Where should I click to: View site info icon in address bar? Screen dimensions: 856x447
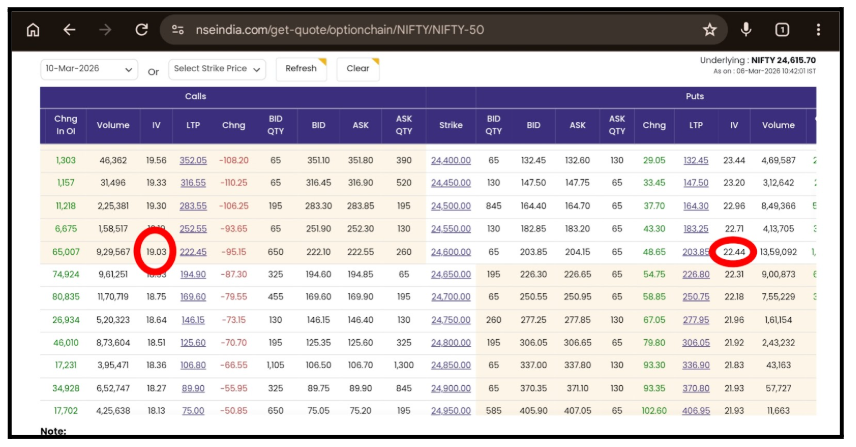click(x=178, y=30)
